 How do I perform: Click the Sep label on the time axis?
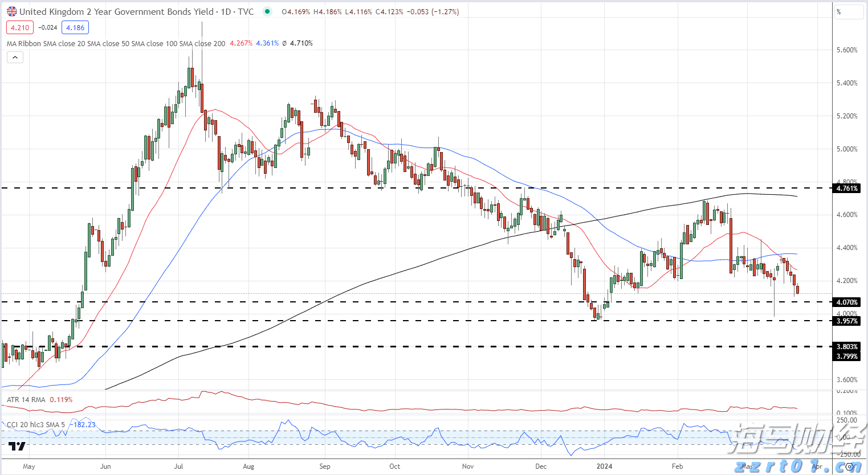pyautogui.click(x=325, y=466)
